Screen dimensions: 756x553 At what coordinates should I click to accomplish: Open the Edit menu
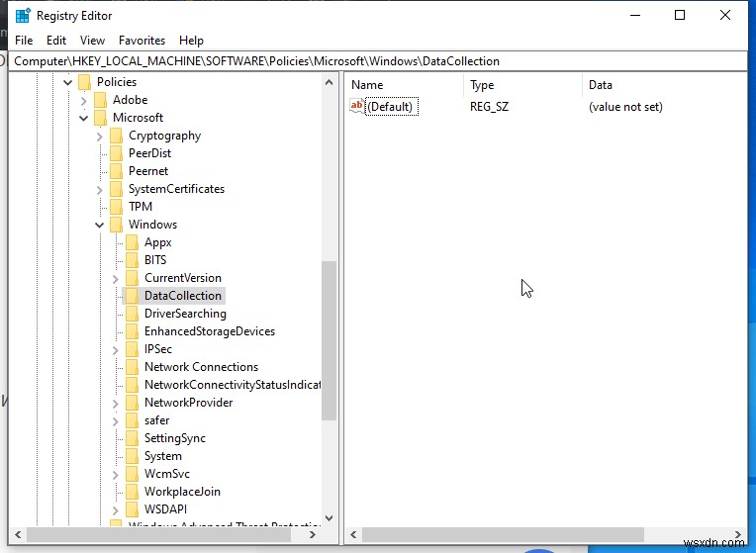(x=56, y=41)
